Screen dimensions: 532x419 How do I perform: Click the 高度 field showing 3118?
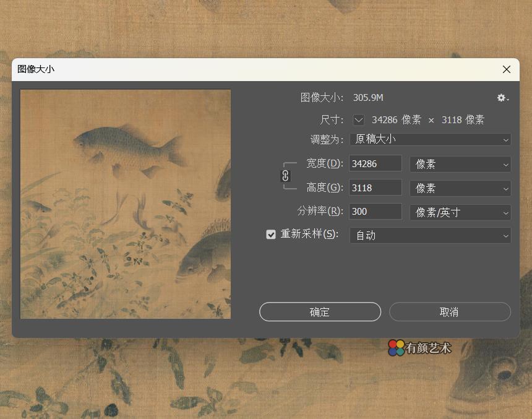pos(375,188)
